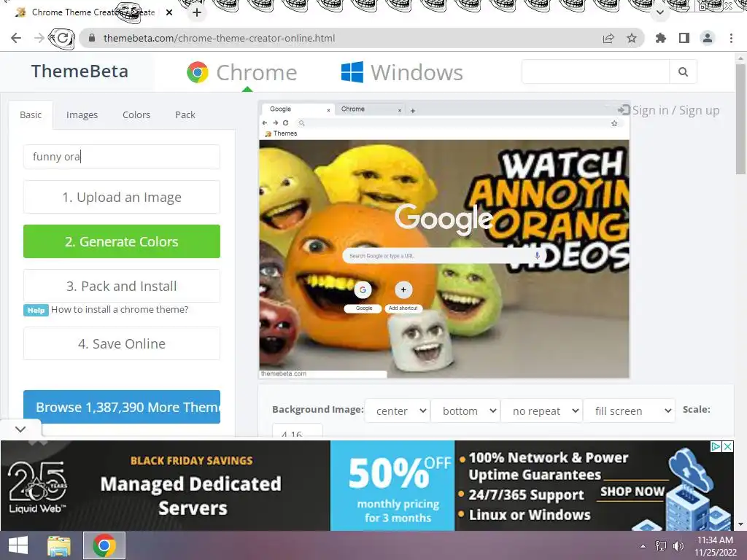Viewport: 747px width, 560px height.
Task: Click the preview's Google tab
Action: (298, 109)
